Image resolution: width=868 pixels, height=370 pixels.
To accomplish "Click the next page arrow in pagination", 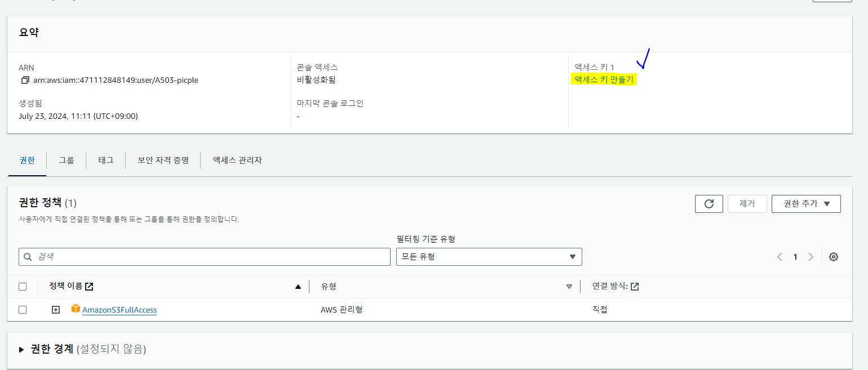I will 811,256.
